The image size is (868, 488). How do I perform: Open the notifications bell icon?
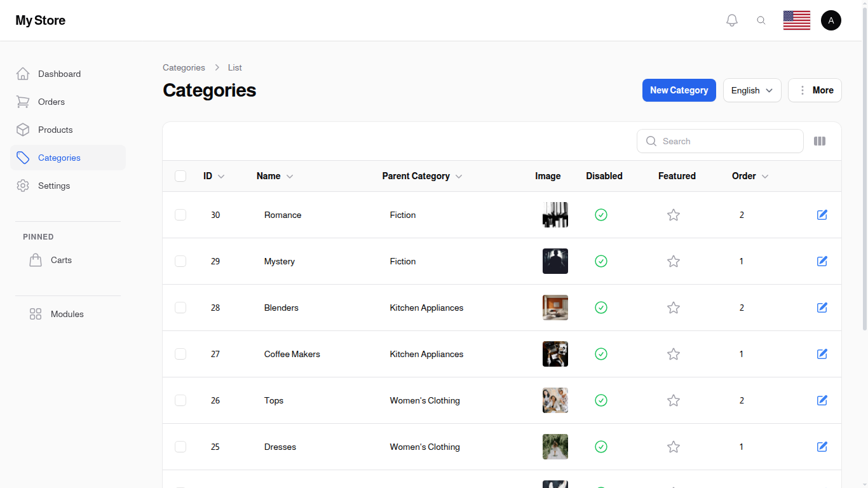pos(731,20)
